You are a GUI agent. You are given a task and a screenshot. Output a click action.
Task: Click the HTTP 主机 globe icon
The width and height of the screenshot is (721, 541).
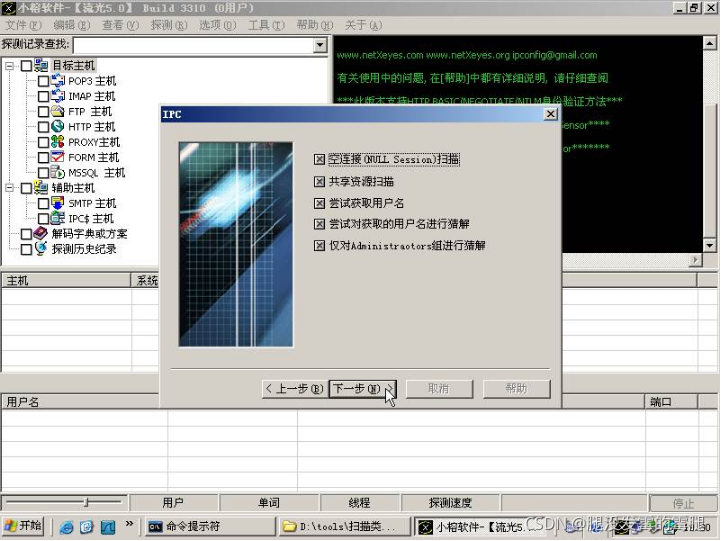pyautogui.click(x=57, y=126)
